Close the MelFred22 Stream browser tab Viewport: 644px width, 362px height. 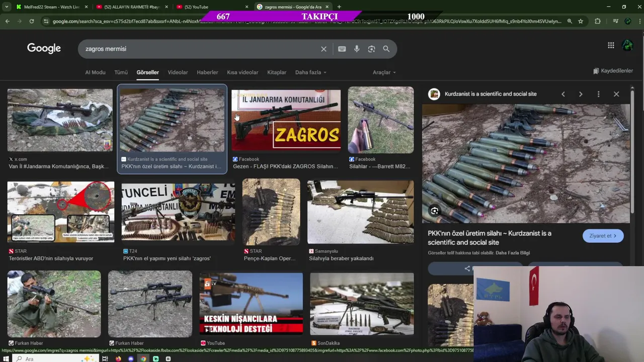tap(86, 7)
